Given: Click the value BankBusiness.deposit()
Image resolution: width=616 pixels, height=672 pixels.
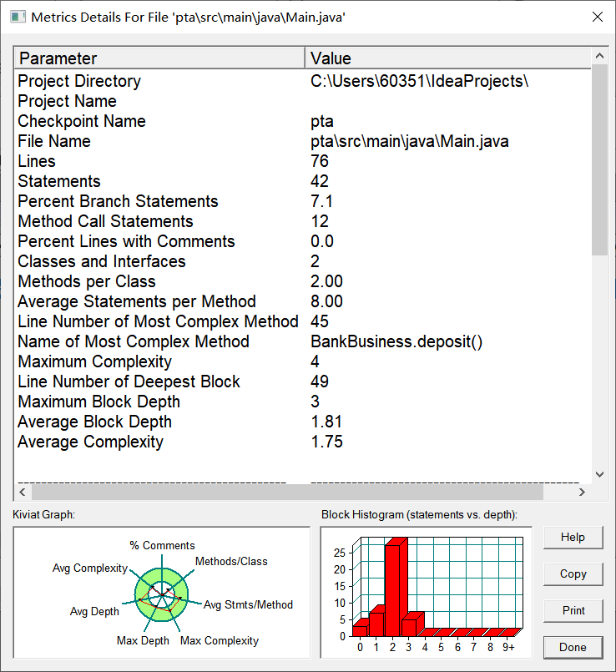Looking at the screenshot, I should pyautogui.click(x=396, y=341).
